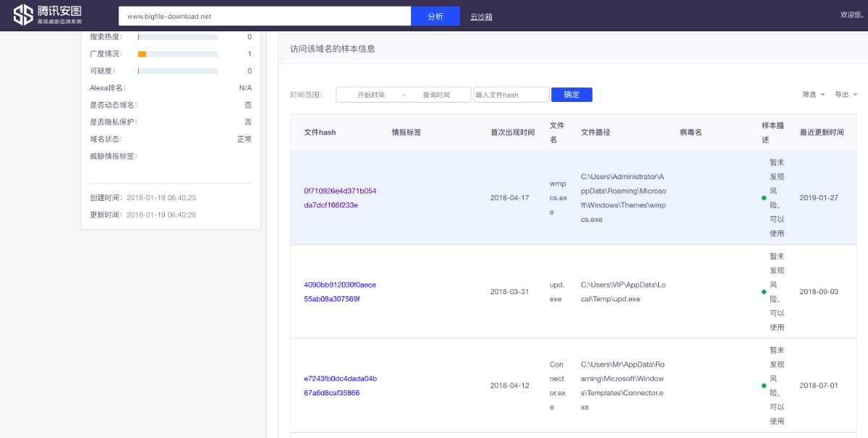Open the 筛选 dropdown

coord(814,95)
